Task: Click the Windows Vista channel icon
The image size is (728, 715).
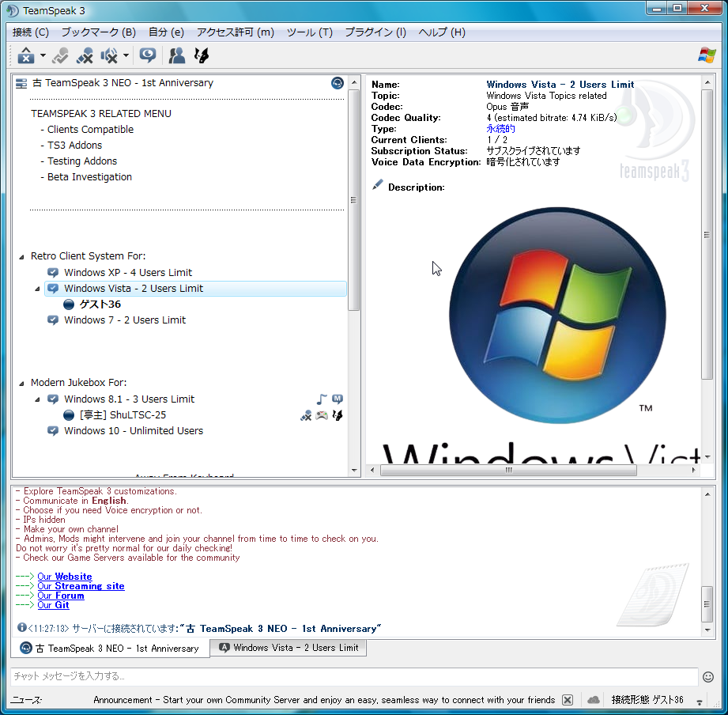Action: coord(53,289)
